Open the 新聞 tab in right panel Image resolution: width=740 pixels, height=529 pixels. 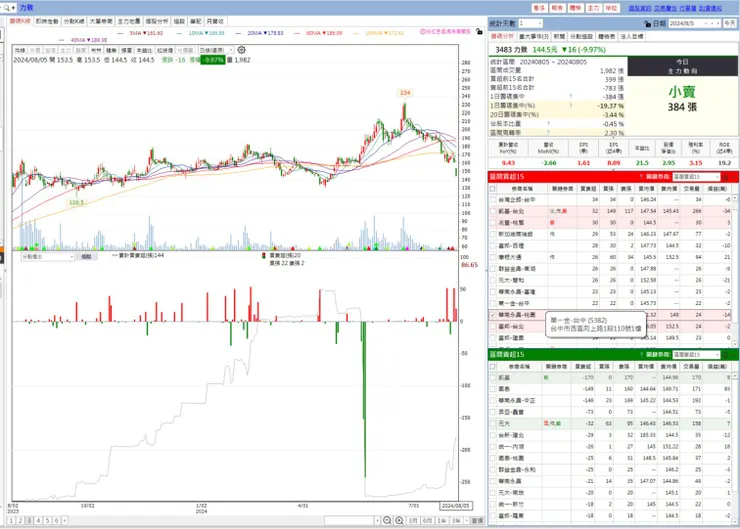point(559,36)
